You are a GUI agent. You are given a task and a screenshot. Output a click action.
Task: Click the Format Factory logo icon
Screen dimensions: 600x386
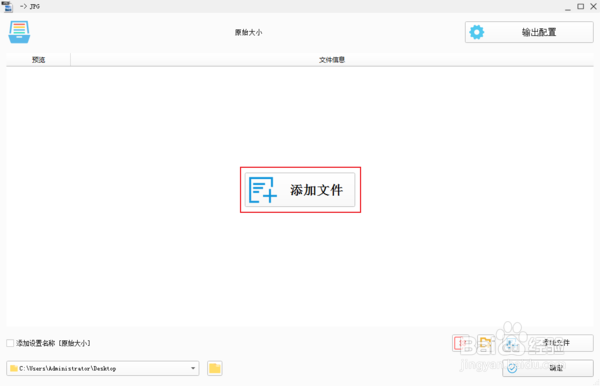(x=19, y=32)
